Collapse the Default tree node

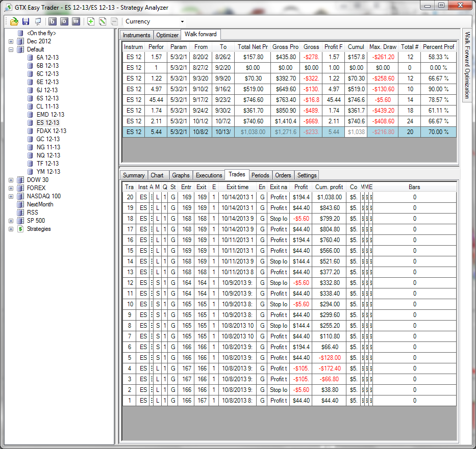(11, 49)
